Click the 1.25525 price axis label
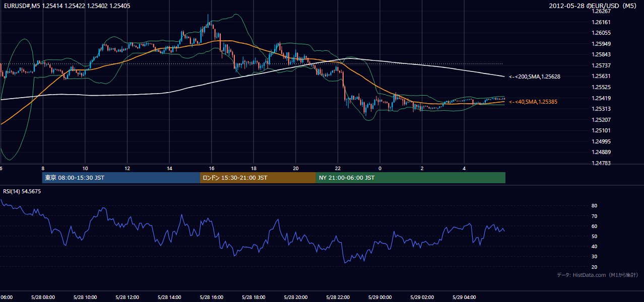 (x=601, y=87)
